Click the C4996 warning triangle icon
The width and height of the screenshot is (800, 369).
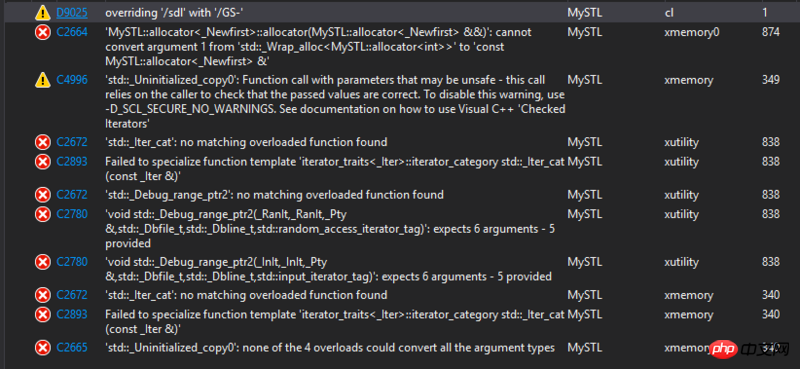coord(42,80)
